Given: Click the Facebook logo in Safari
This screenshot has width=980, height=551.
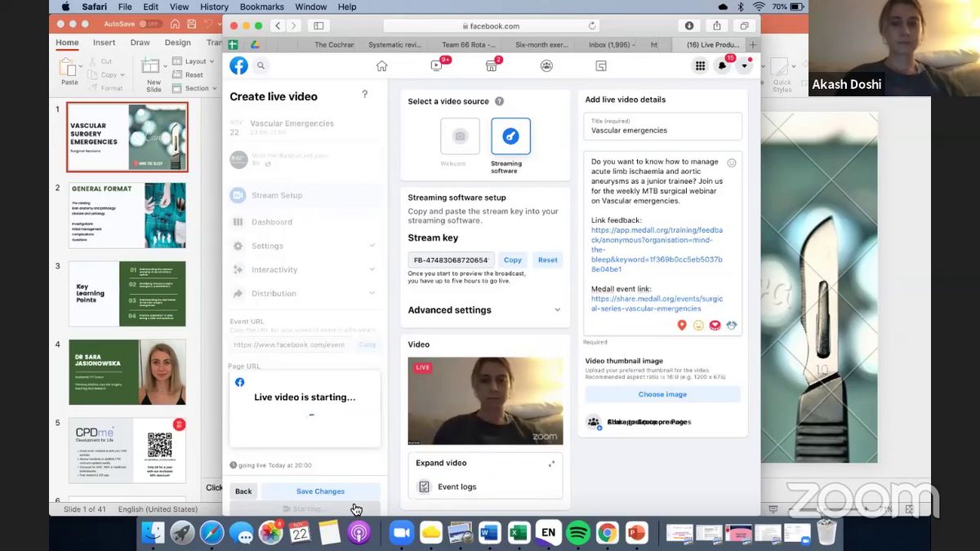Looking at the screenshot, I should (238, 65).
